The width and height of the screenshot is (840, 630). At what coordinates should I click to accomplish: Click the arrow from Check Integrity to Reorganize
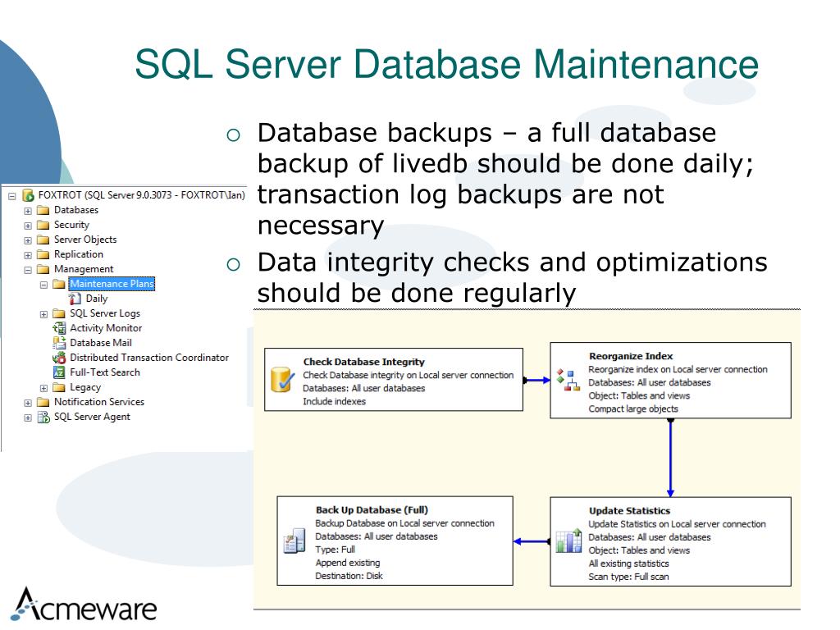pyautogui.click(x=536, y=381)
